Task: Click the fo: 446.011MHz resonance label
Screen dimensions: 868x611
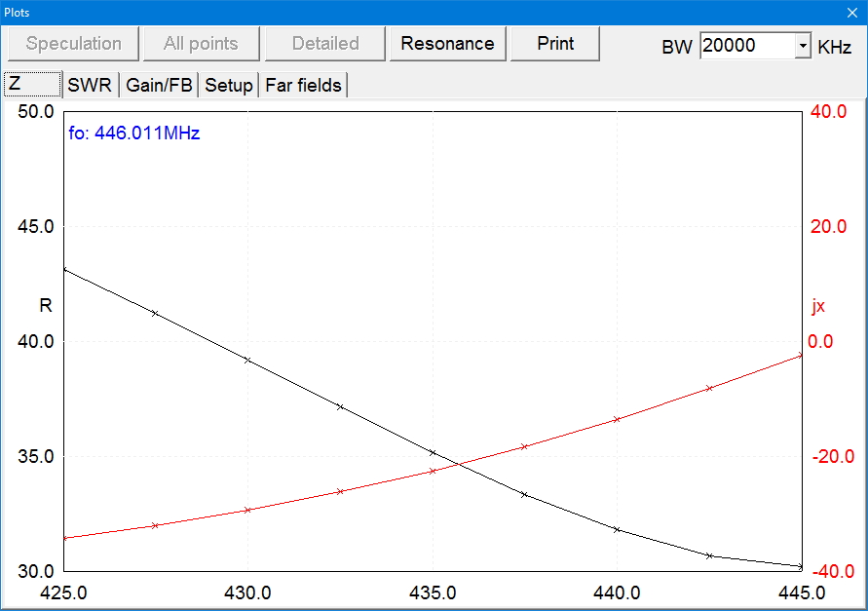Action: click(x=134, y=134)
